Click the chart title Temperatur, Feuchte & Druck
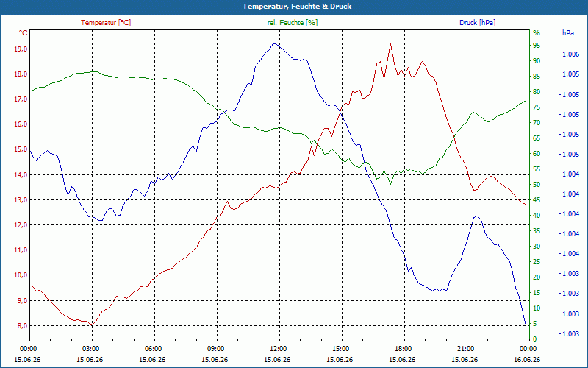Image resolution: width=588 pixels, height=368 pixels. pos(297,7)
